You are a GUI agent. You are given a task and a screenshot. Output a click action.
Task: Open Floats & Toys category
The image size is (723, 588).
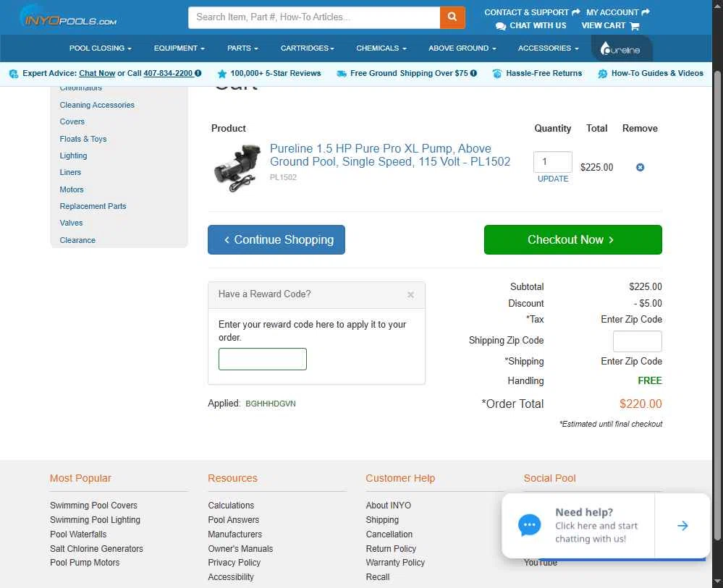tap(83, 139)
